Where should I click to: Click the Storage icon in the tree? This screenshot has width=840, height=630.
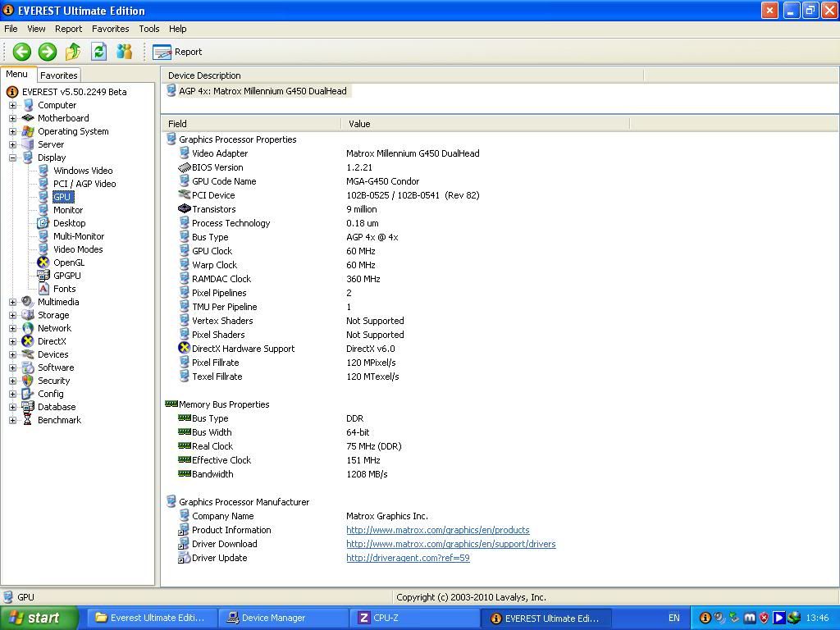28,315
